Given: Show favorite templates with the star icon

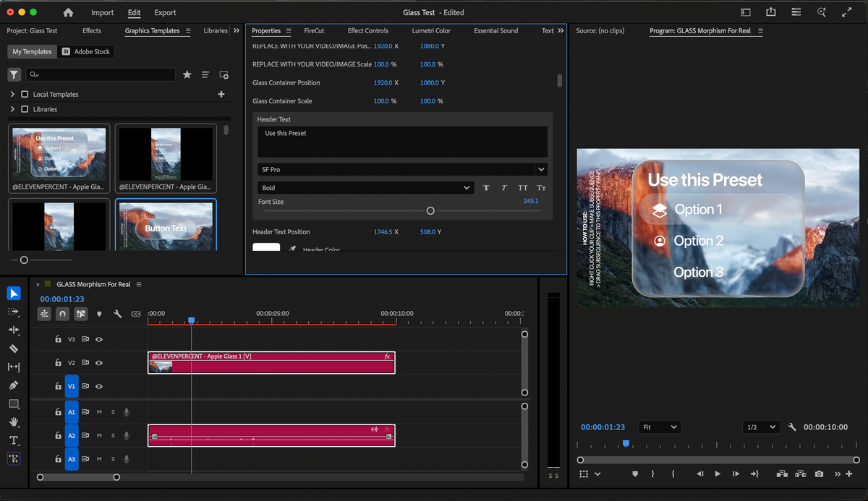Looking at the screenshot, I should click(187, 74).
